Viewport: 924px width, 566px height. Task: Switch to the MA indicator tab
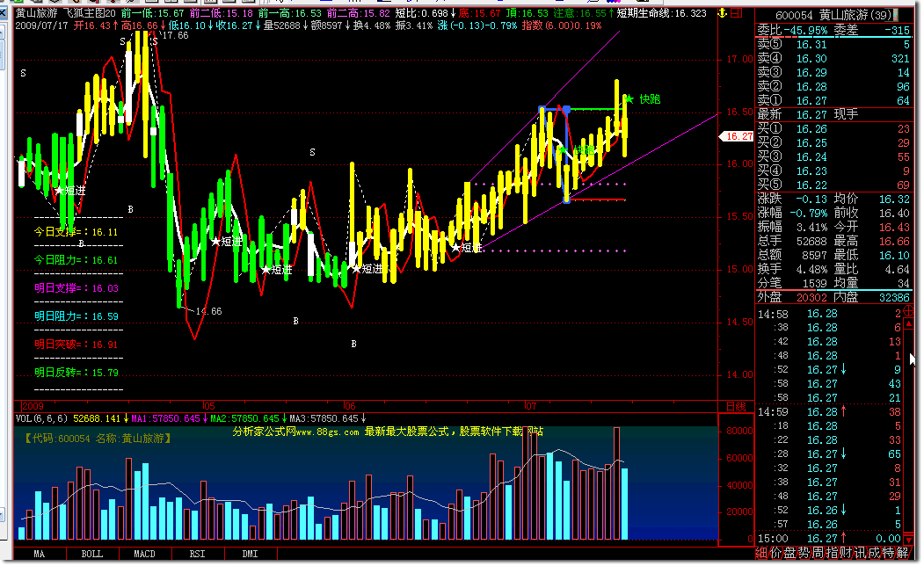(40, 555)
